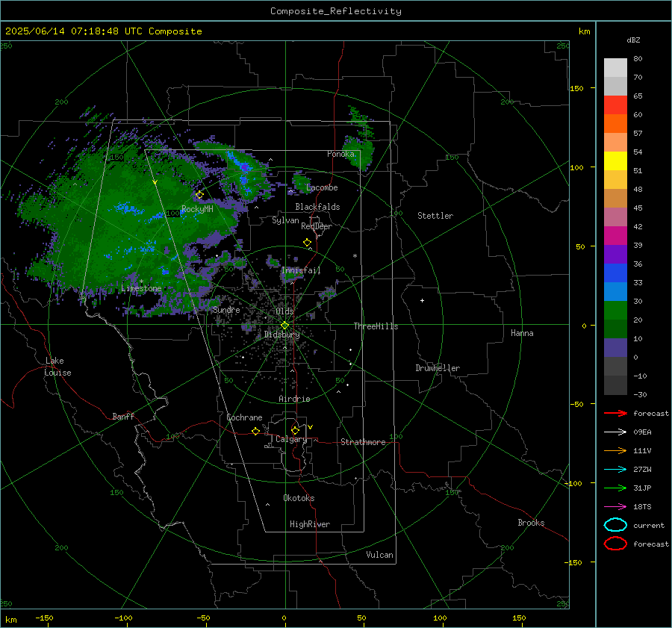Click the Airdrie city label
672x628 pixels.
point(294,399)
